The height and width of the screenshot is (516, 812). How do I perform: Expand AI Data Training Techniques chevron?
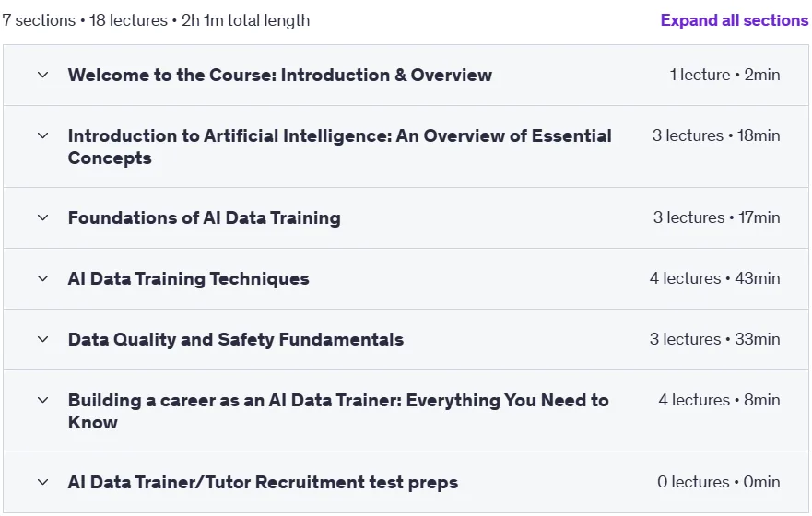[43, 279]
